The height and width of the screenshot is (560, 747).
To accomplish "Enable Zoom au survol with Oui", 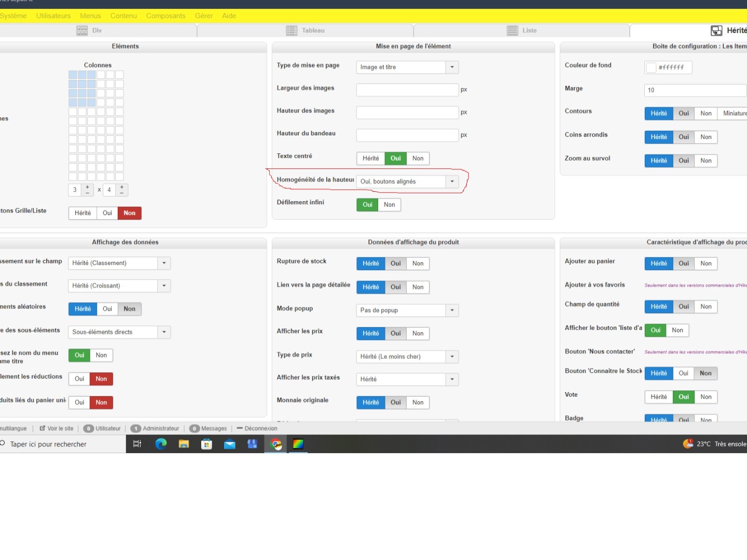I will pyautogui.click(x=684, y=161).
